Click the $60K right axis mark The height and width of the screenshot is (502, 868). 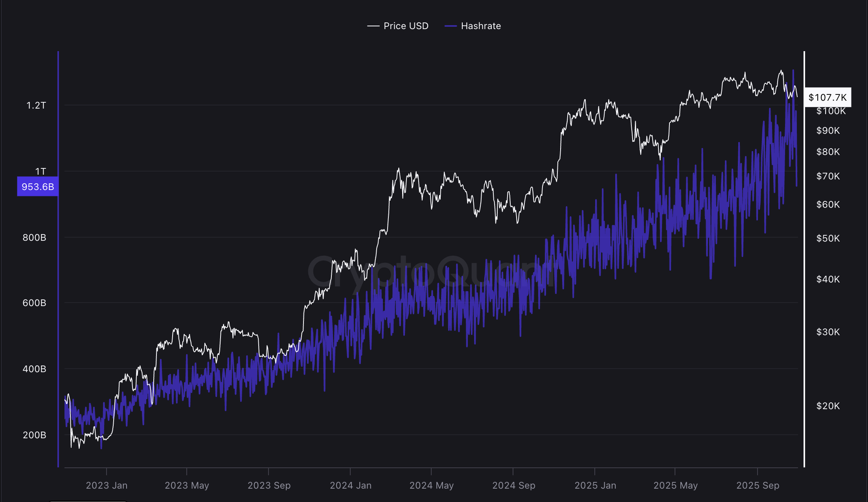(x=828, y=204)
